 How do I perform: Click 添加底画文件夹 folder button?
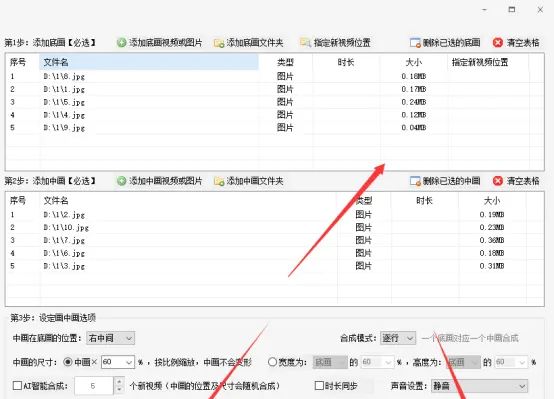[249, 43]
